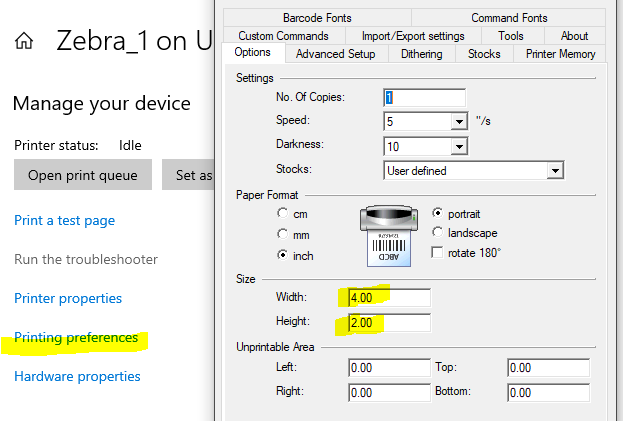Open the Dithering tab
The image size is (623, 421).
[422, 54]
